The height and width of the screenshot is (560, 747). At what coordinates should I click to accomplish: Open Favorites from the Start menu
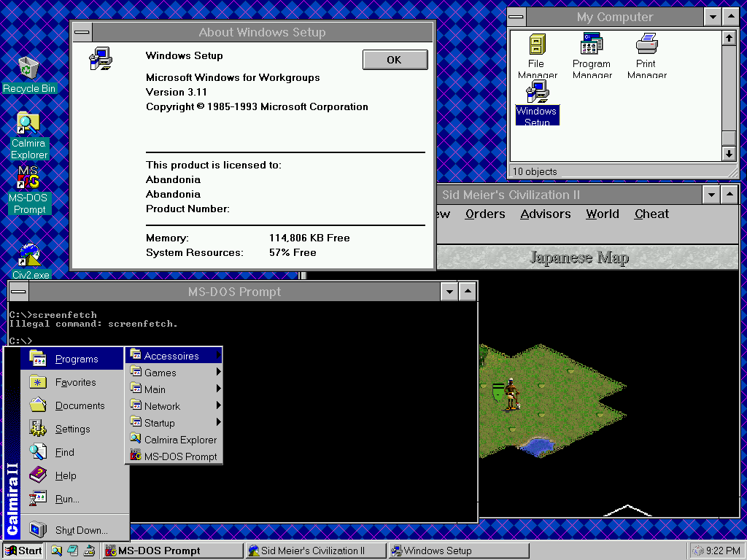(x=71, y=382)
